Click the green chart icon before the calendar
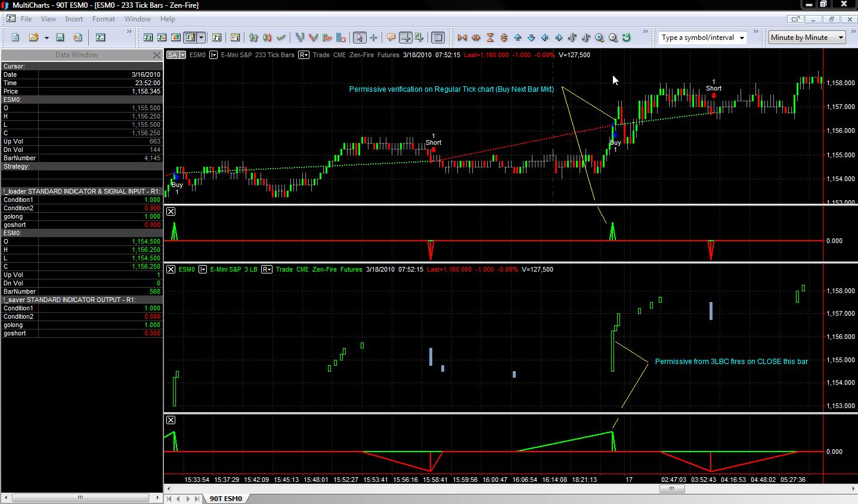858x504 pixels. (216, 38)
